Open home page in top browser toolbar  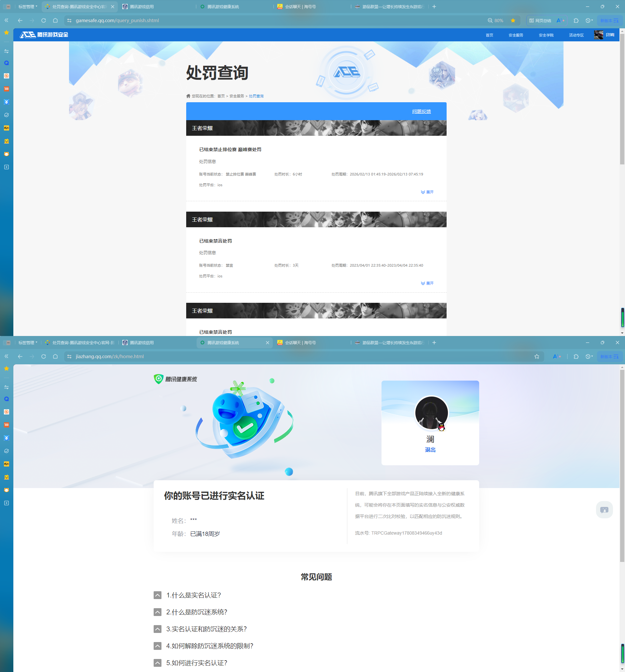(x=55, y=21)
